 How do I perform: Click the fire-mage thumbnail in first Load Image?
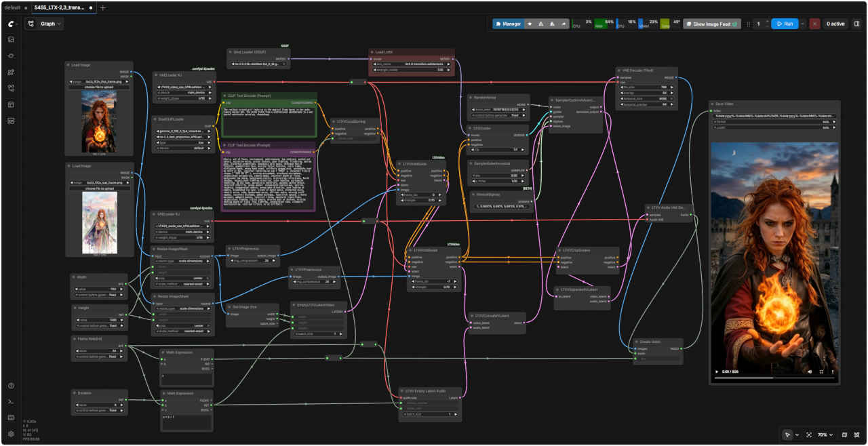click(100, 122)
